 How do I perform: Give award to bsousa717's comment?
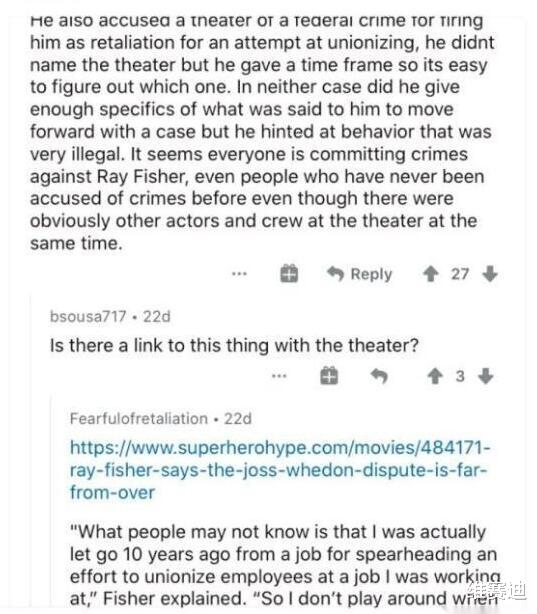[x=329, y=376]
